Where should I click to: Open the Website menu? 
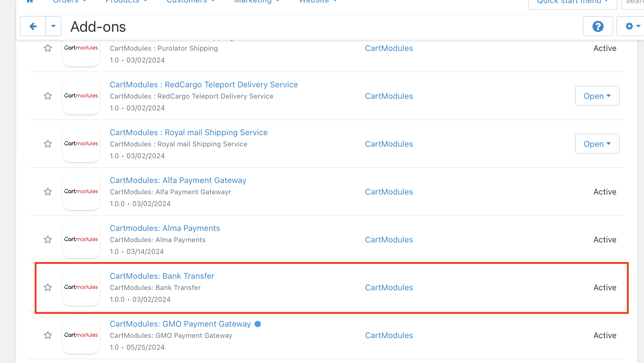[x=318, y=2]
